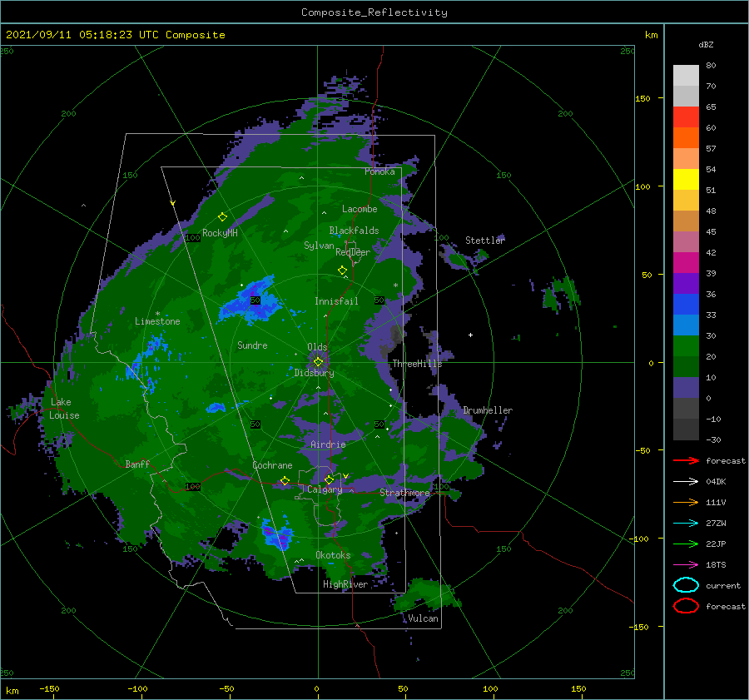
Task: Click the Banff label
Action: click(x=137, y=464)
